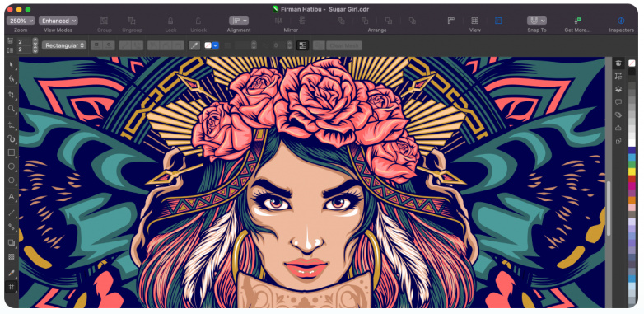Click the Mirror horizontally icon
Image resolution: width=644 pixels, height=314 pixels.
(x=278, y=21)
